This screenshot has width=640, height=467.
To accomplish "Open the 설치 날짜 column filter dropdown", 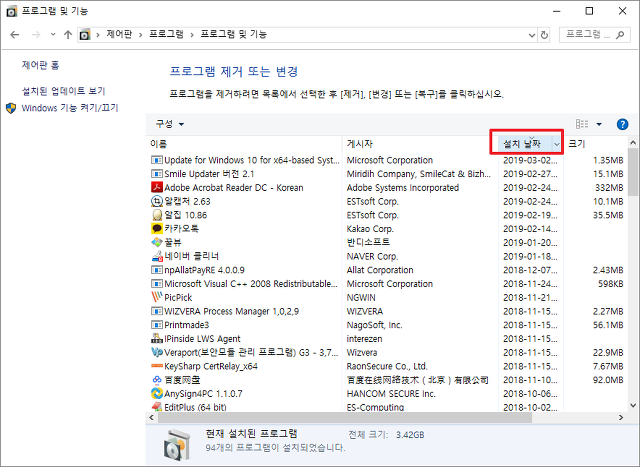I will 557,144.
